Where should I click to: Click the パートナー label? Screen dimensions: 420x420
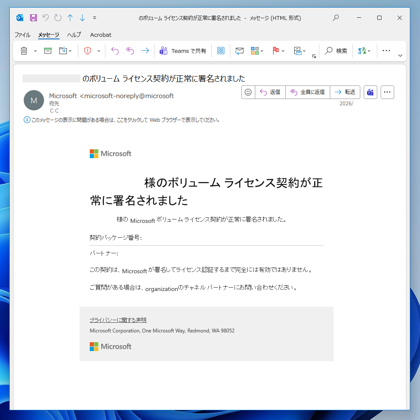click(104, 253)
